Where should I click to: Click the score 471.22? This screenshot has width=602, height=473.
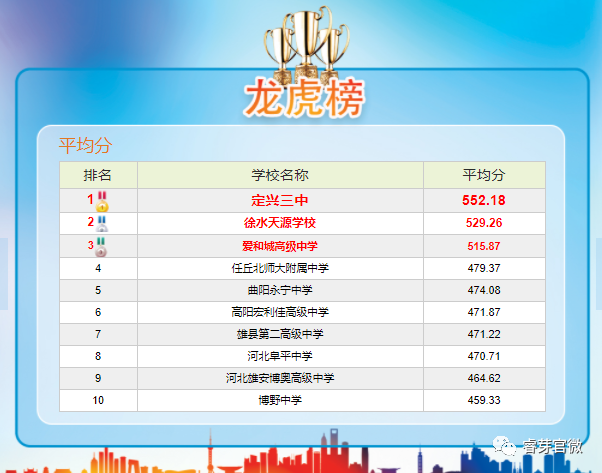[x=484, y=334]
